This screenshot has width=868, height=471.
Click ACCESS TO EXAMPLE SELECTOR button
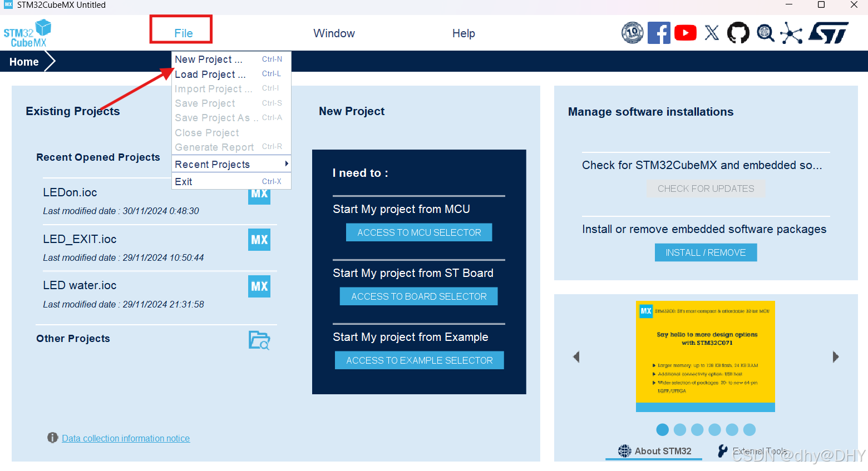(419, 360)
